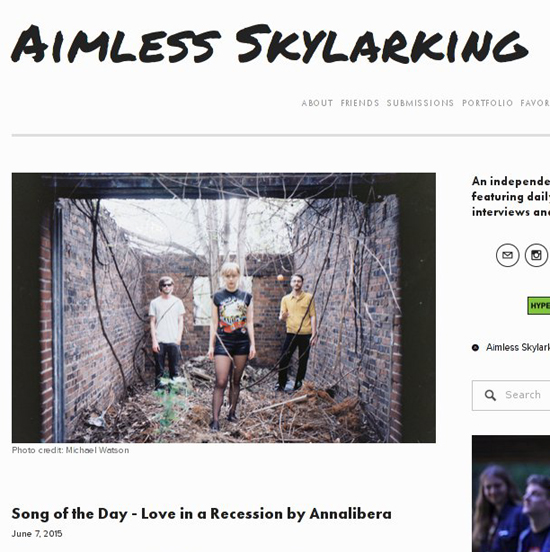Open the Submissions page
The width and height of the screenshot is (550, 552).
(420, 103)
